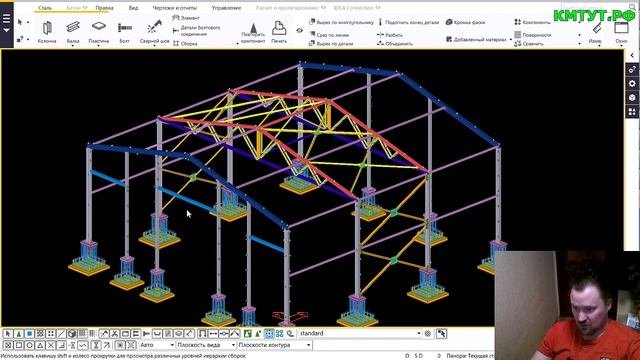Switch to the Правка ribbon tab
Screen dimensions: 640x360
point(104,7)
